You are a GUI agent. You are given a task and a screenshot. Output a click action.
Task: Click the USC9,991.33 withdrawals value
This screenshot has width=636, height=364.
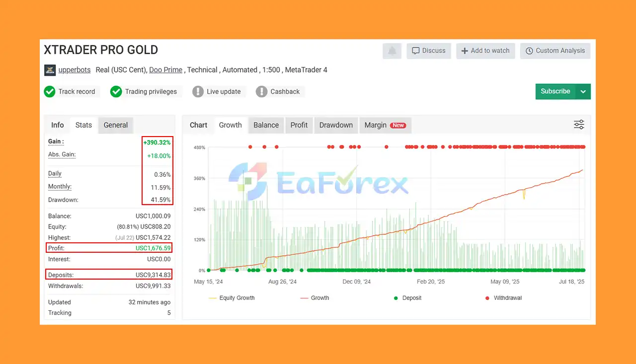(153, 286)
